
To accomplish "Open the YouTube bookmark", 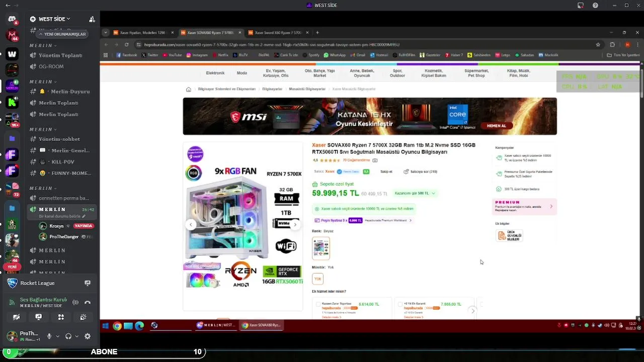I will (172, 55).
